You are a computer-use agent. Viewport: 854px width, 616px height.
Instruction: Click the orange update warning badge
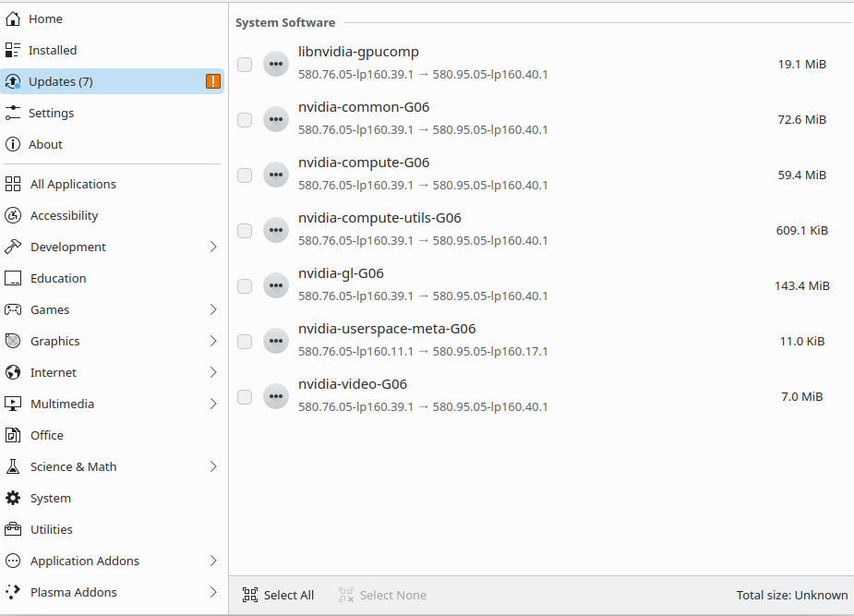[x=213, y=81]
